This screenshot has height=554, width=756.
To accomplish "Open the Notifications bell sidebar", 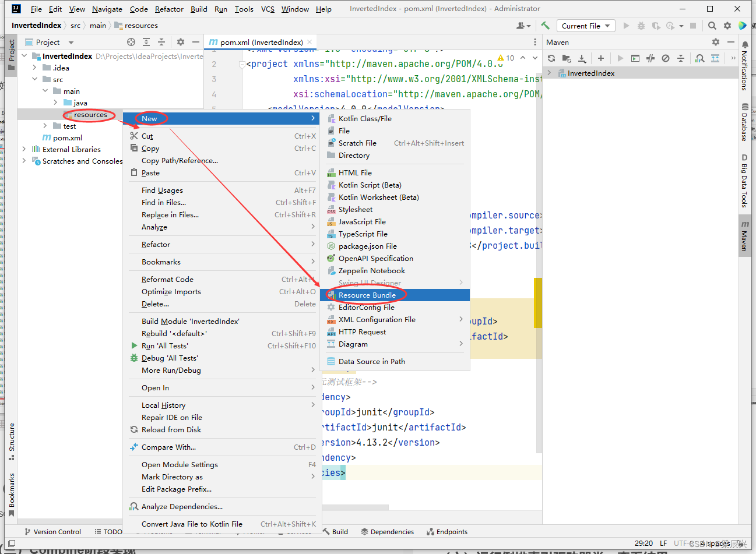I will 744,65.
